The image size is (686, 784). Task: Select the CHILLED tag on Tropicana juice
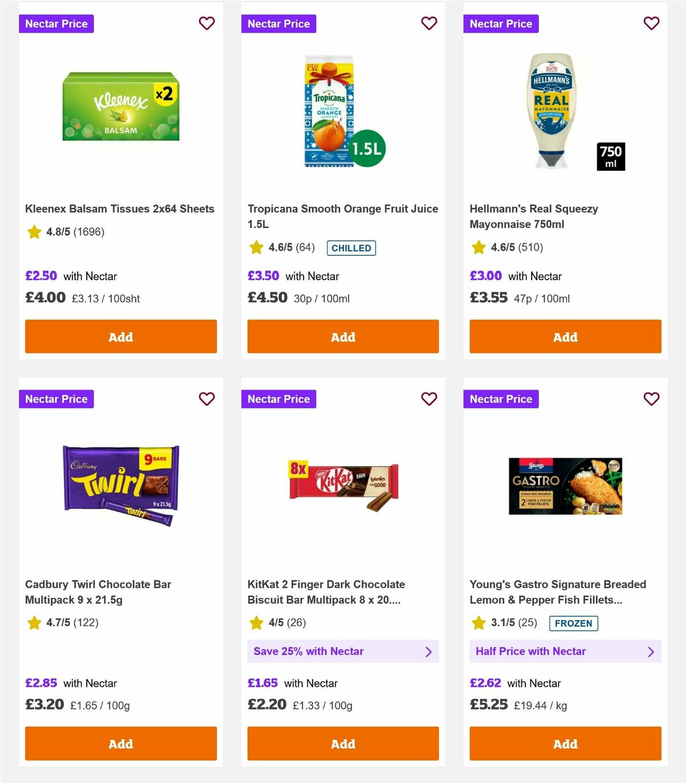click(351, 247)
